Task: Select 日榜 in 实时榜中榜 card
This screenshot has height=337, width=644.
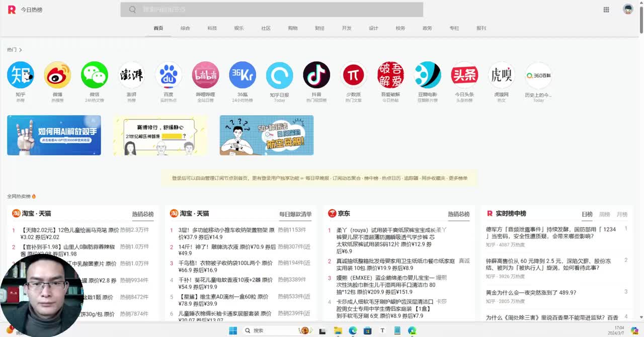Action: 587,214
